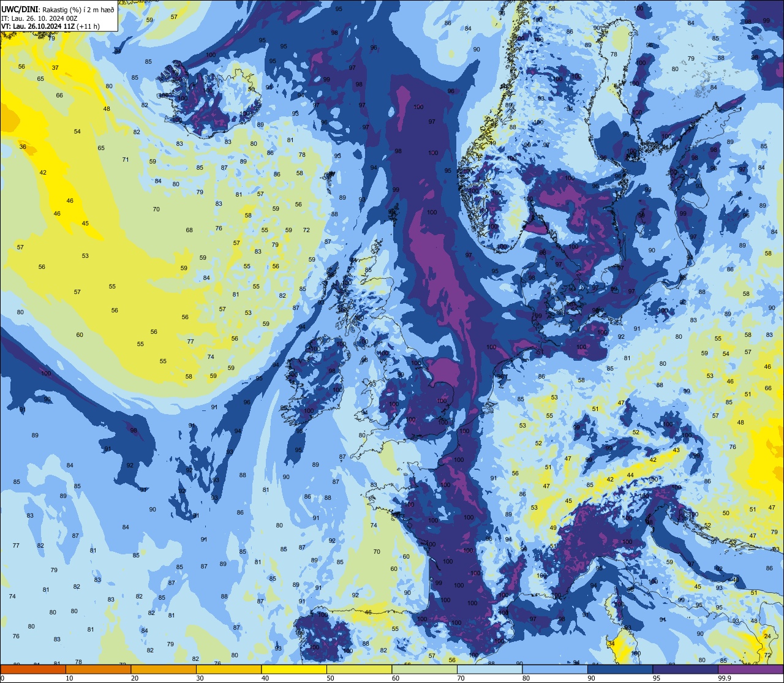
Task: Click the humidity value '71' on the map
Action: (126, 160)
